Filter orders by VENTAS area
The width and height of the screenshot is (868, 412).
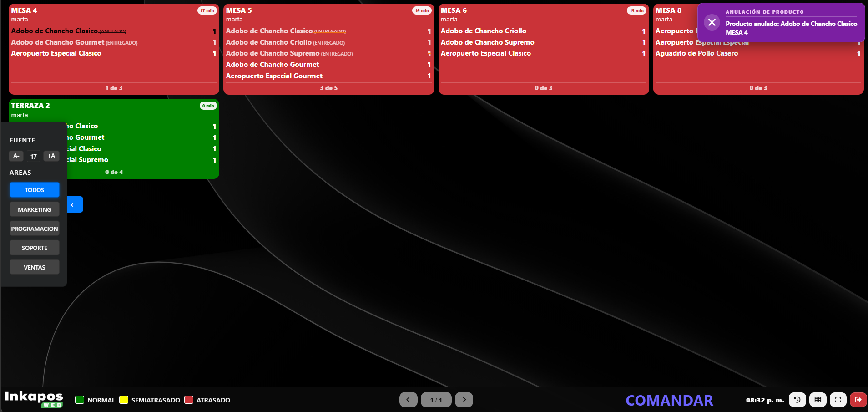pyautogui.click(x=35, y=267)
